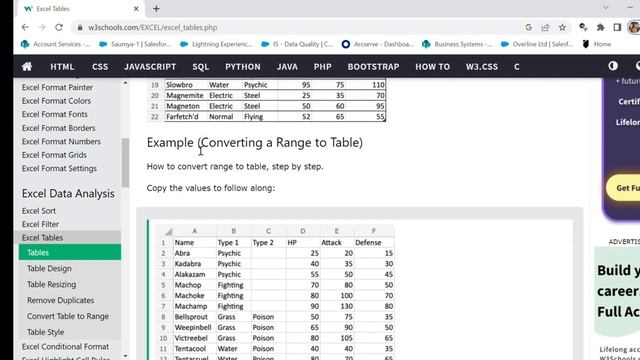The image size is (640, 360).
Task: Open Excel Filter sidebar link
Action: tap(40, 224)
